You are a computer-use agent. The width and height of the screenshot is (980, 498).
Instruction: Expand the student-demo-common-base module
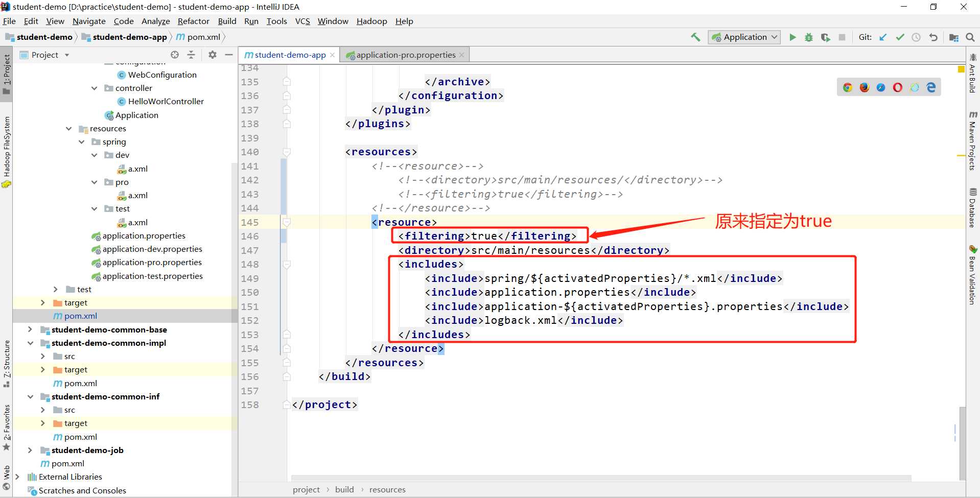30,330
